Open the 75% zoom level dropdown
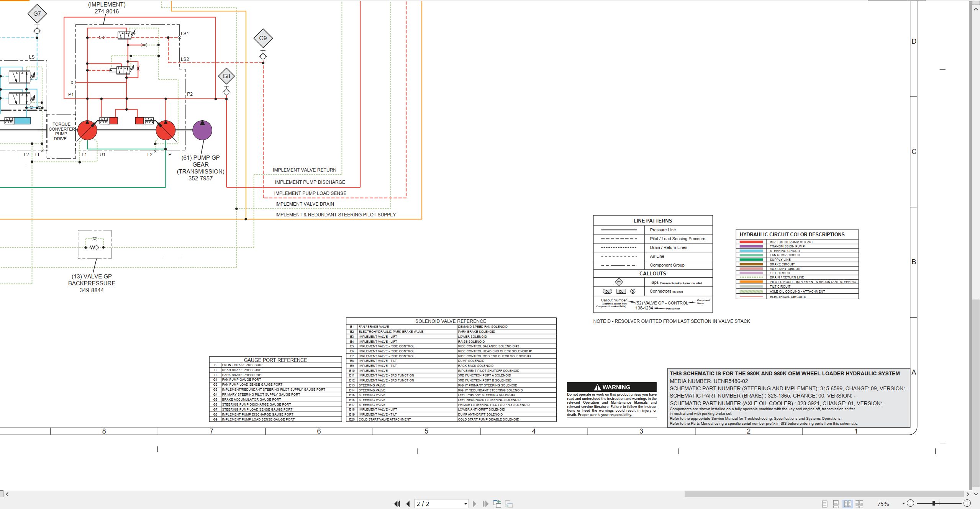The image size is (980, 509). pos(903,503)
